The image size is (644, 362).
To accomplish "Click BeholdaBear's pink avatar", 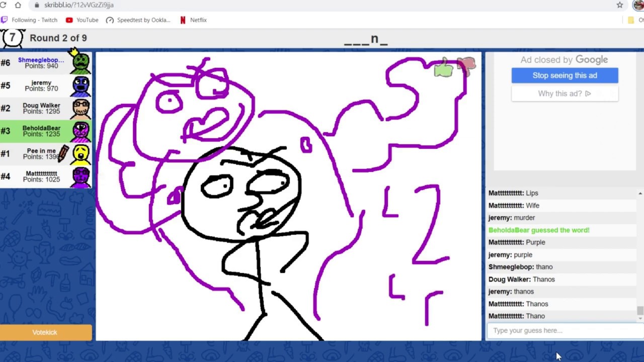I will tap(80, 131).
